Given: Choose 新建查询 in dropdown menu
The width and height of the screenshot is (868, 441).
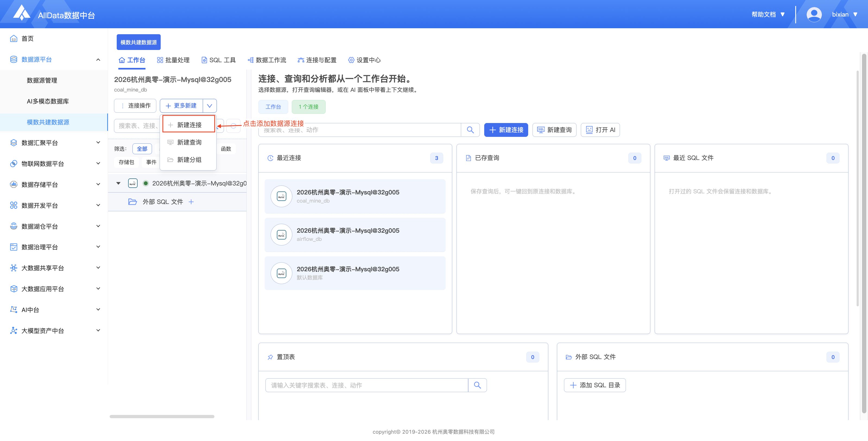Looking at the screenshot, I should pos(188,142).
